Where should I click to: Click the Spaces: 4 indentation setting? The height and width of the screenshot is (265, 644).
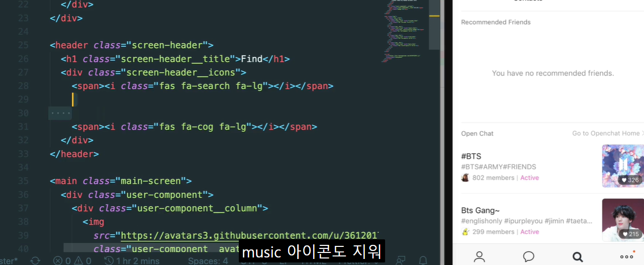[x=208, y=260]
